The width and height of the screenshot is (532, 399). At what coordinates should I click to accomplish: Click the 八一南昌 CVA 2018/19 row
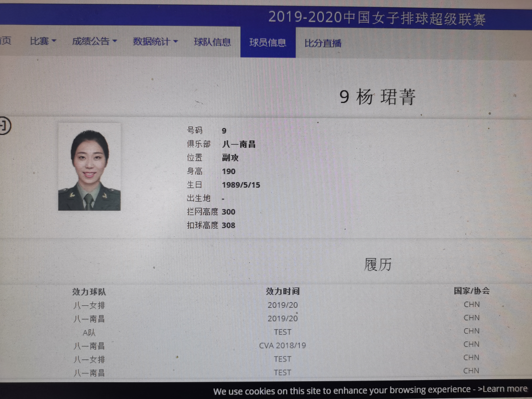[89, 346]
